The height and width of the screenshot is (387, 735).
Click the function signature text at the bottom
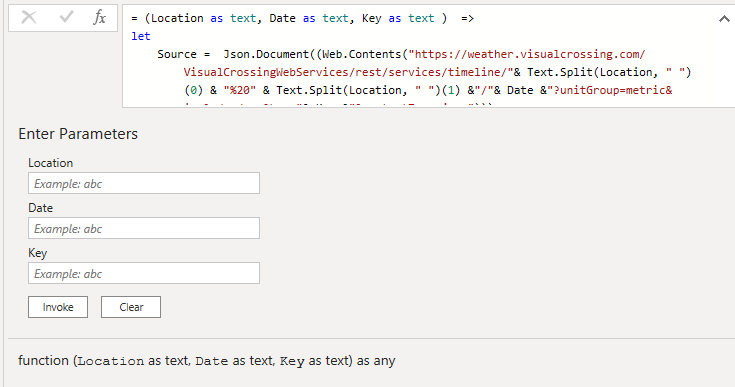207,361
